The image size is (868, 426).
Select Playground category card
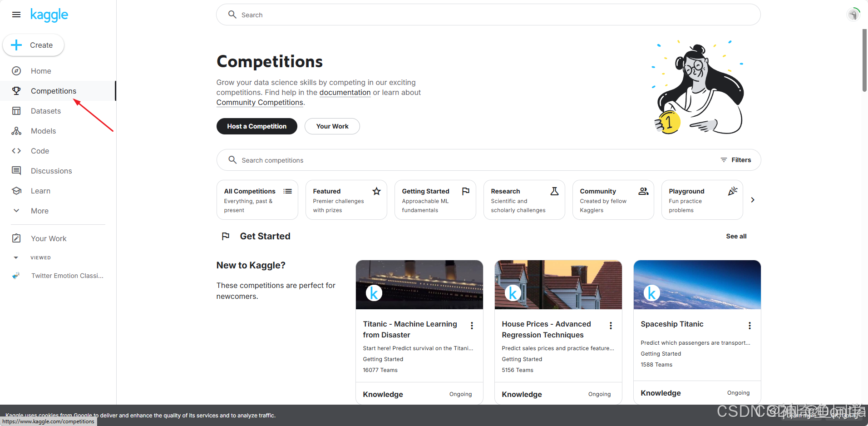pos(702,200)
